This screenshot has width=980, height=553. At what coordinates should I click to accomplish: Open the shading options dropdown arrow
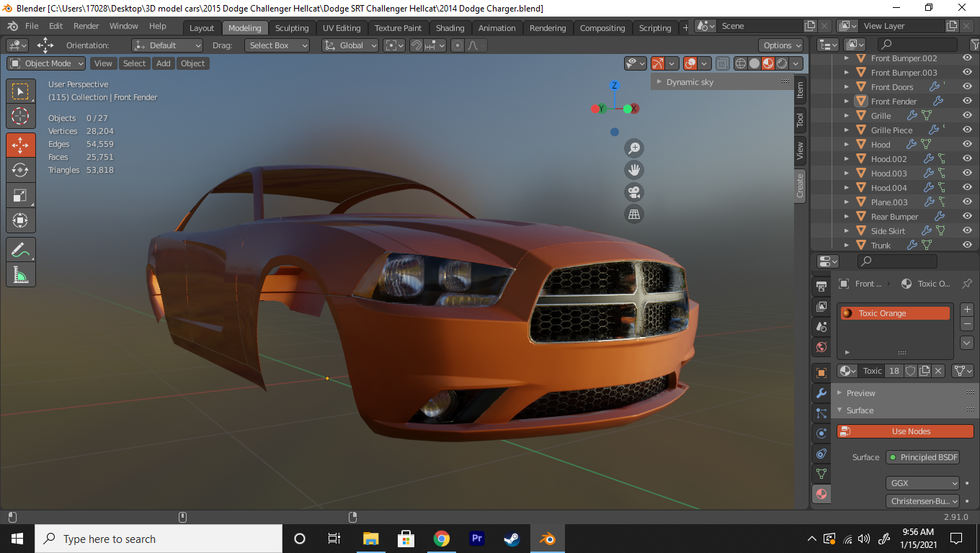coord(796,63)
